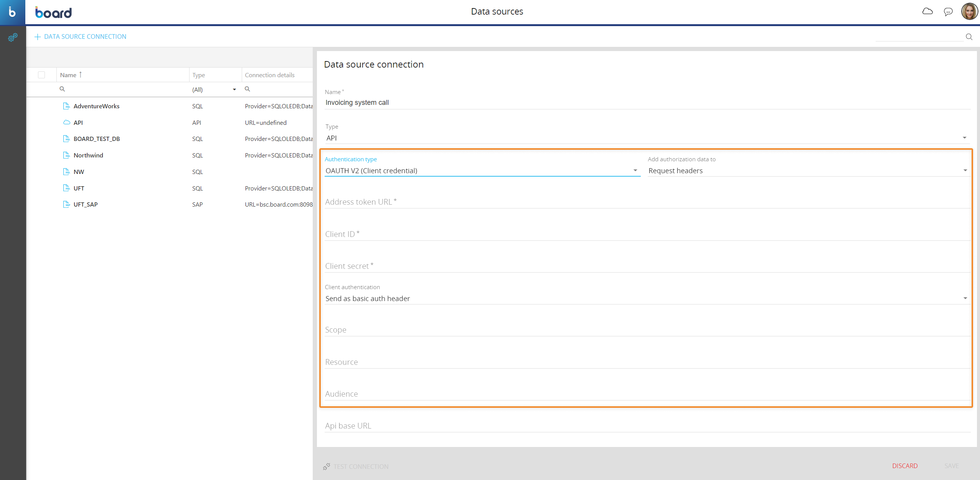Open the Type filter (All) dropdown
This screenshot has width=980, height=480.
tap(214, 89)
